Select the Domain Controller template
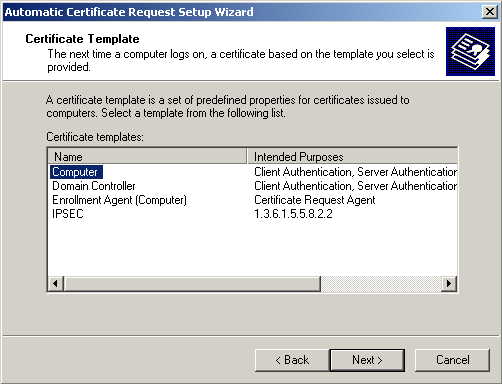Viewport: 502px width, 384px height. (x=94, y=186)
